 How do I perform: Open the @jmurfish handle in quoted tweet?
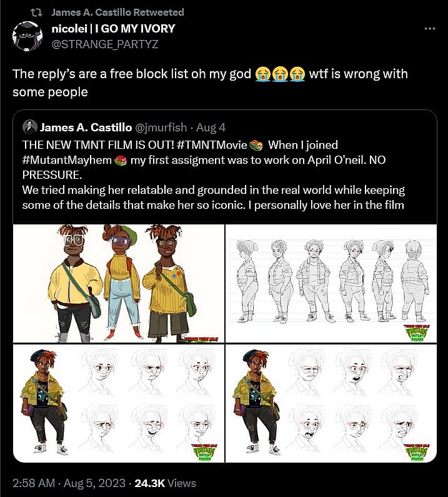(161, 128)
